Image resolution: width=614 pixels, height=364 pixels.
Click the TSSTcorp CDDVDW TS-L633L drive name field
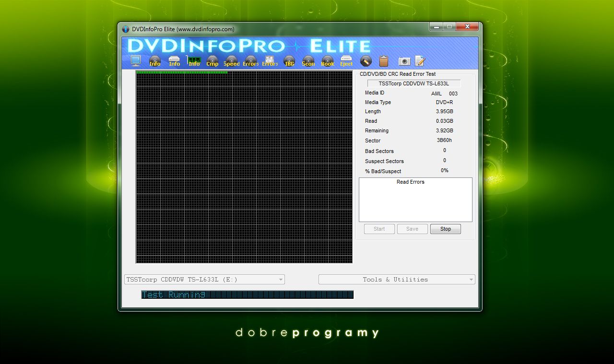(414, 83)
